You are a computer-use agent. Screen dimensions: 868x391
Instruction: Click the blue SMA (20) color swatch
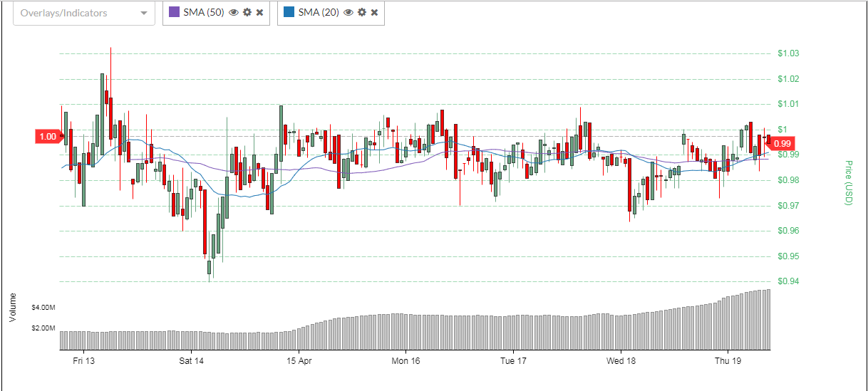[x=289, y=13]
